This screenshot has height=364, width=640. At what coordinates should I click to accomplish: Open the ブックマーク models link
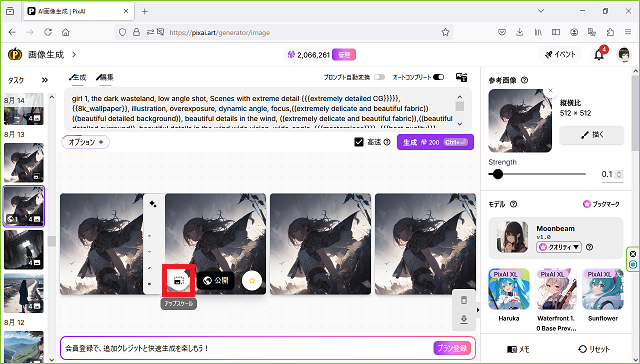click(601, 204)
